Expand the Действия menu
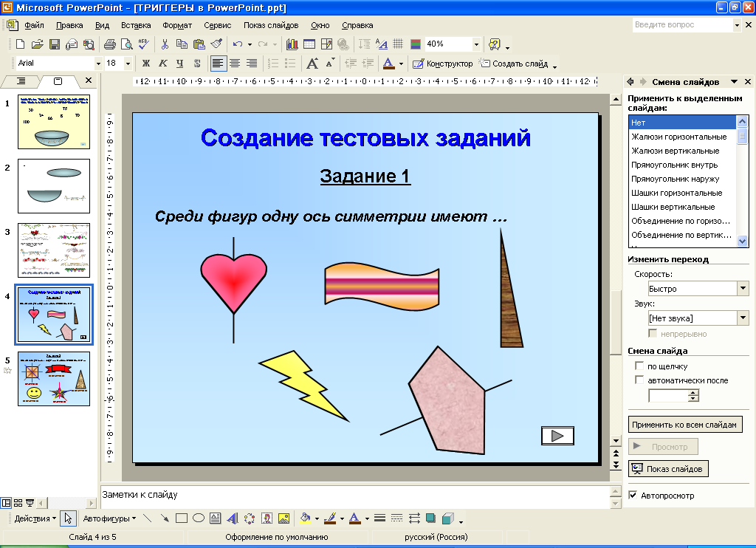 [35, 518]
